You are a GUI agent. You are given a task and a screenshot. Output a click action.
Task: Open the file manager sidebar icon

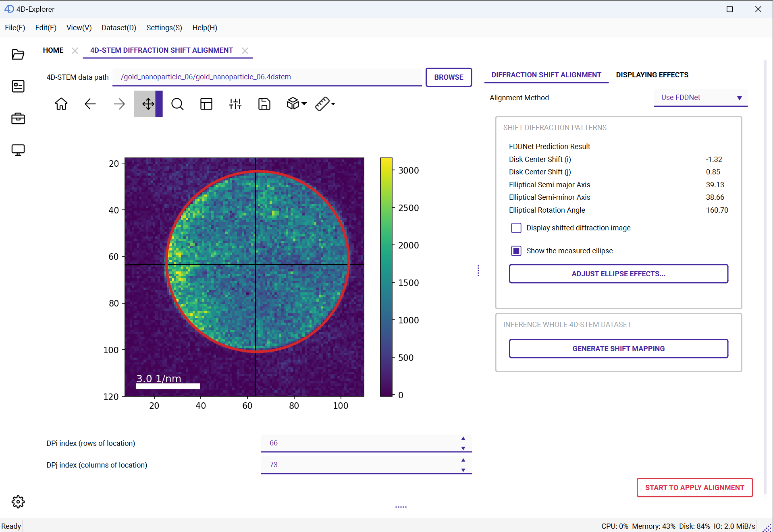click(x=18, y=54)
